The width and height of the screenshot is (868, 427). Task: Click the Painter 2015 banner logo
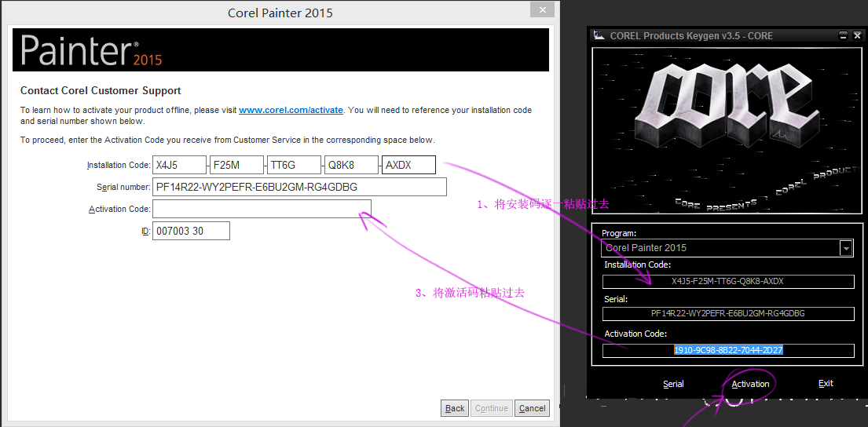click(91, 50)
